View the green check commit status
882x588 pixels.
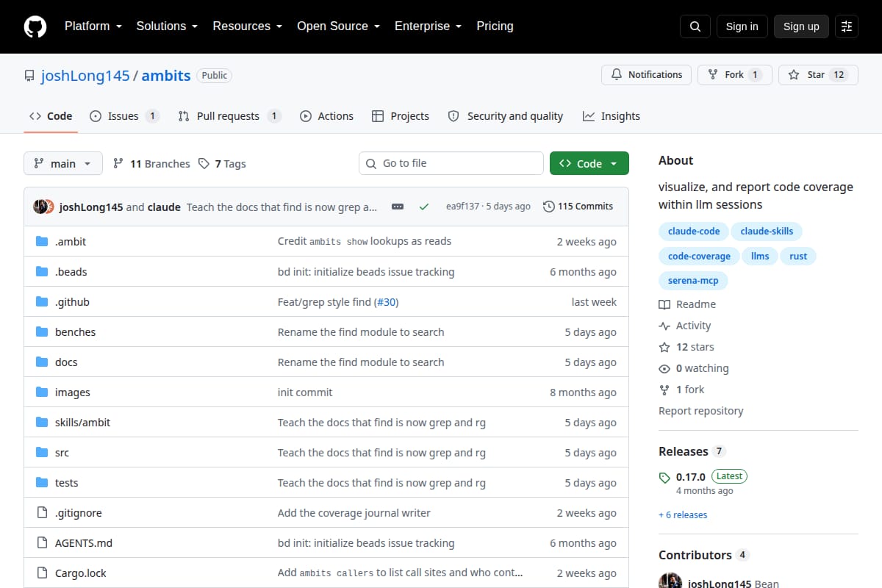point(424,207)
